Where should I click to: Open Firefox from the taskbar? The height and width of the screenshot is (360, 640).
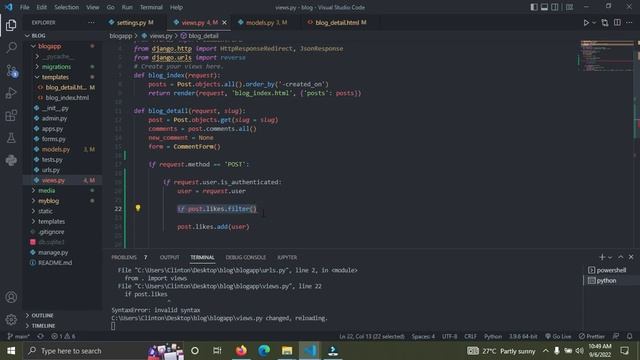point(241,351)
